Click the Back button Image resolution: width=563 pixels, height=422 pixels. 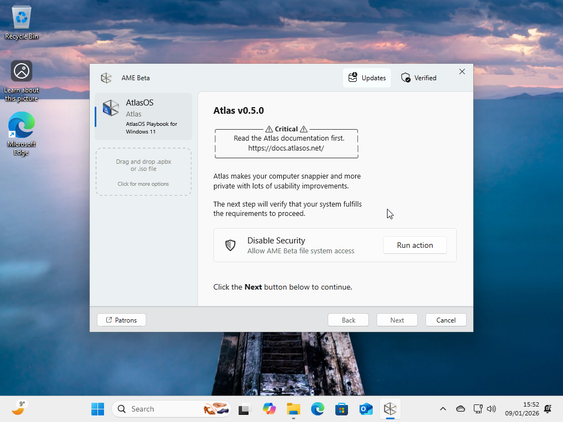pos(348,320)
